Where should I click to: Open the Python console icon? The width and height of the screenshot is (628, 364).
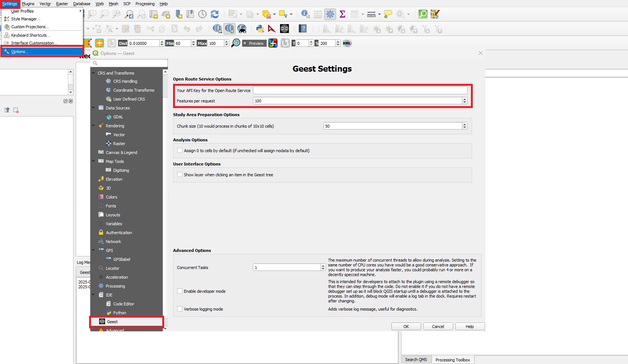(260, 29)
